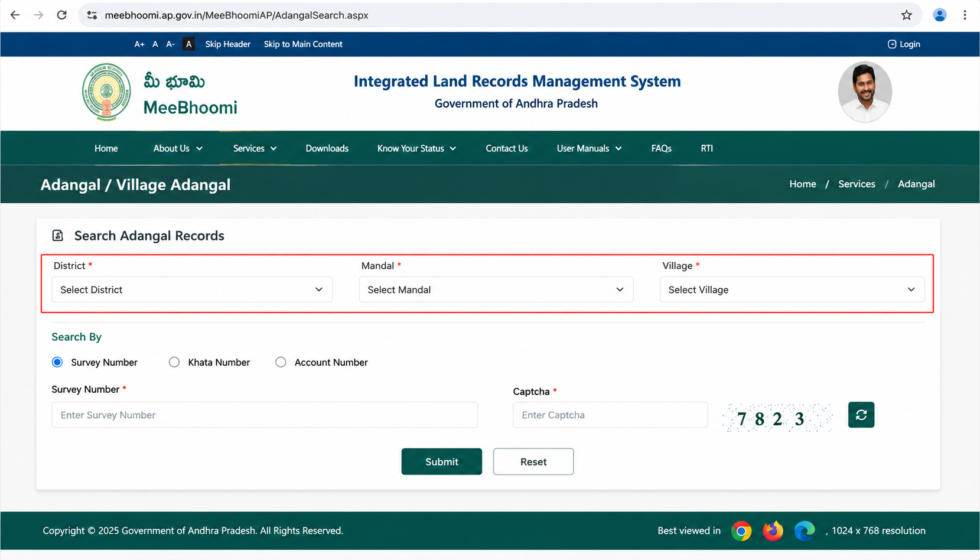The image size is (980, 560).
Task: Click the chief minister portrait thumbnail
Action: coord(865,92)
